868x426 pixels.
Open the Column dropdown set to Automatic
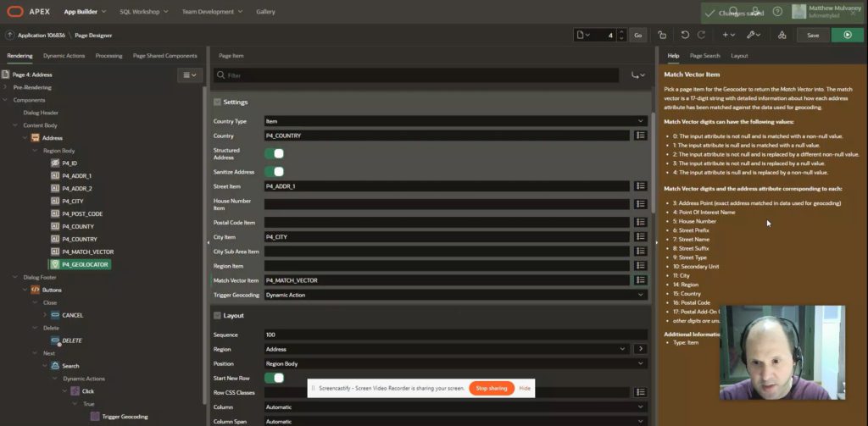coord(455,407)
